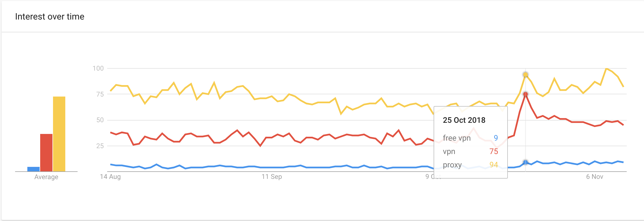The height and width of the screenshot is (221, 644).
Task: Click the "Interest over time" heading
Action: 50,17
